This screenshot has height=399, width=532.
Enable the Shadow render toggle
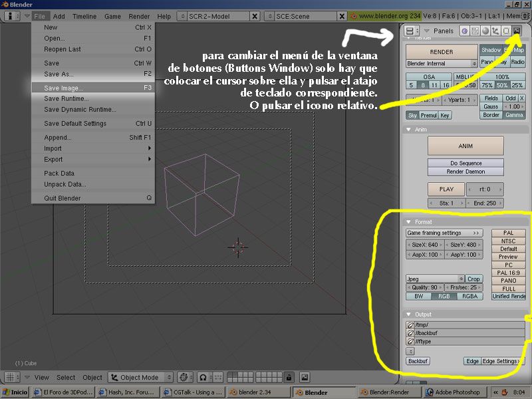click(x=491, y=50)
